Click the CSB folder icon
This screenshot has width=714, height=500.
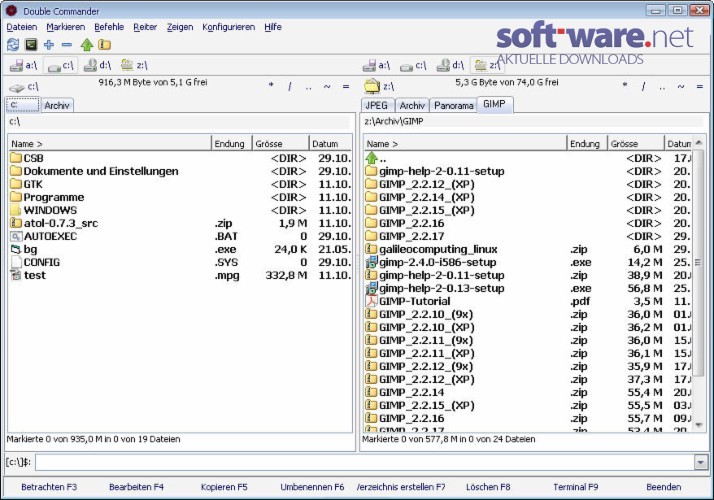pos(16,158)
